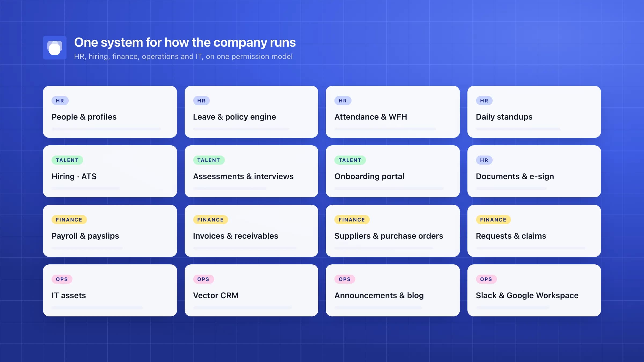Click the HR tag on Leave & policy engine
The image size is (644, 362).
pos(202,101)
